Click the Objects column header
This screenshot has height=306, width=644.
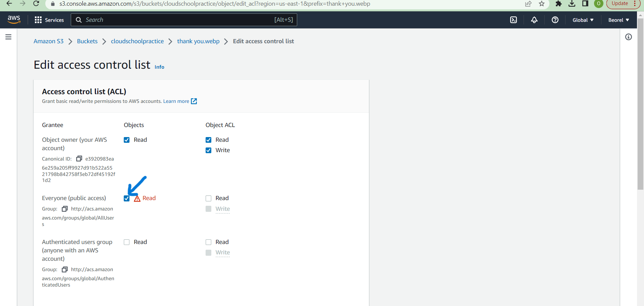134,125
